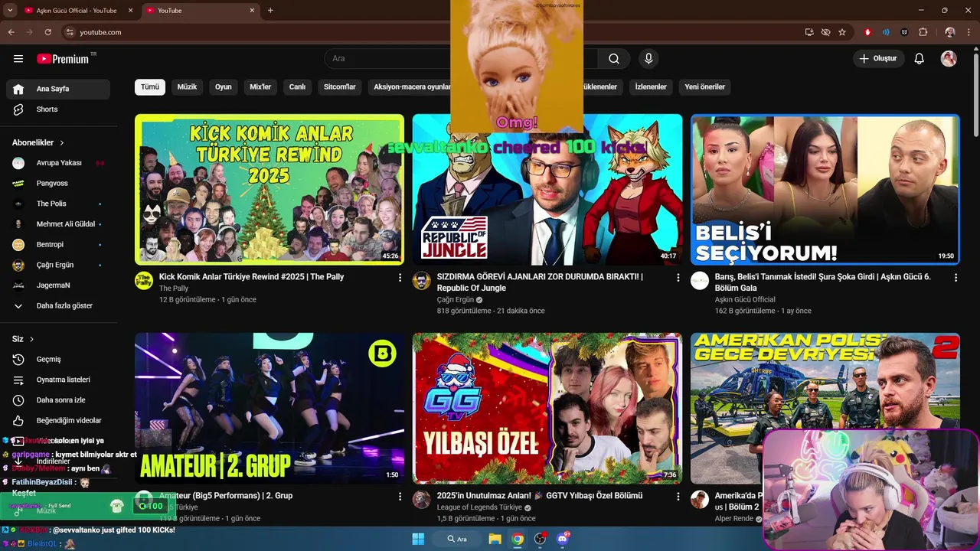This screenshot has width=980, height=551.
Task: Select the Sitcom'lar filter chip
Action: (340, 87)
